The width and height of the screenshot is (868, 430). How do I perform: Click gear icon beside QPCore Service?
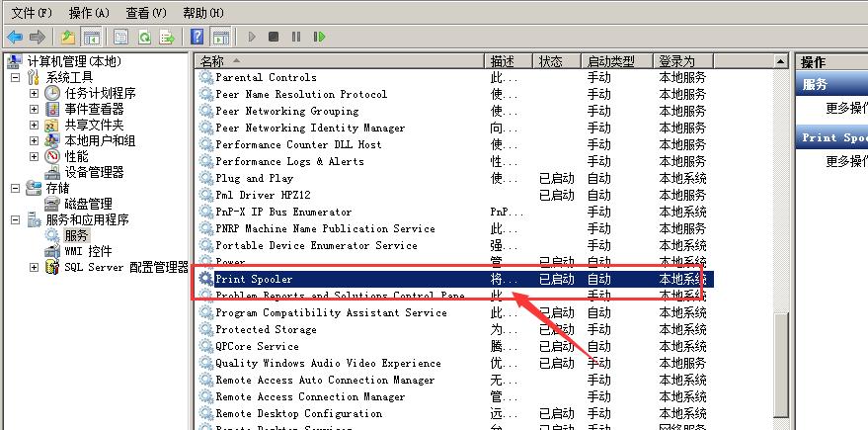(206, 346)
